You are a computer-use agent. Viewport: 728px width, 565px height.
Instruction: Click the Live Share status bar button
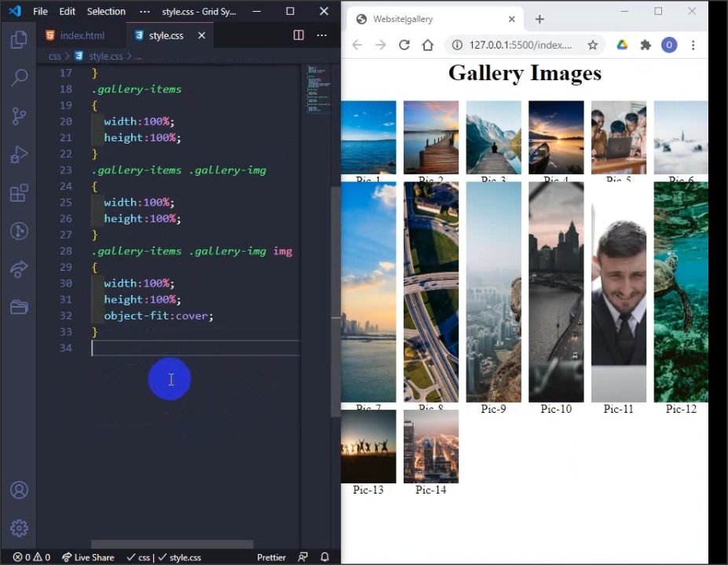point(88,557)
